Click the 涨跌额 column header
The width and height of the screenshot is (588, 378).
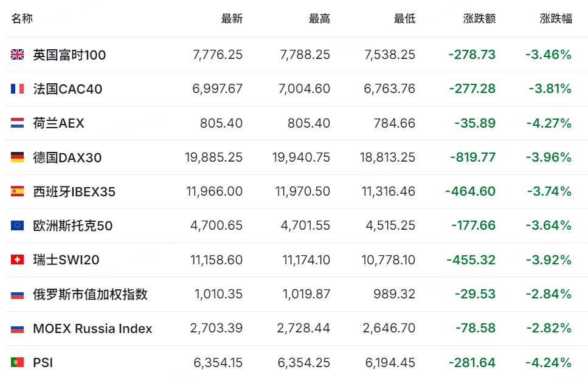tap(479, 18)
